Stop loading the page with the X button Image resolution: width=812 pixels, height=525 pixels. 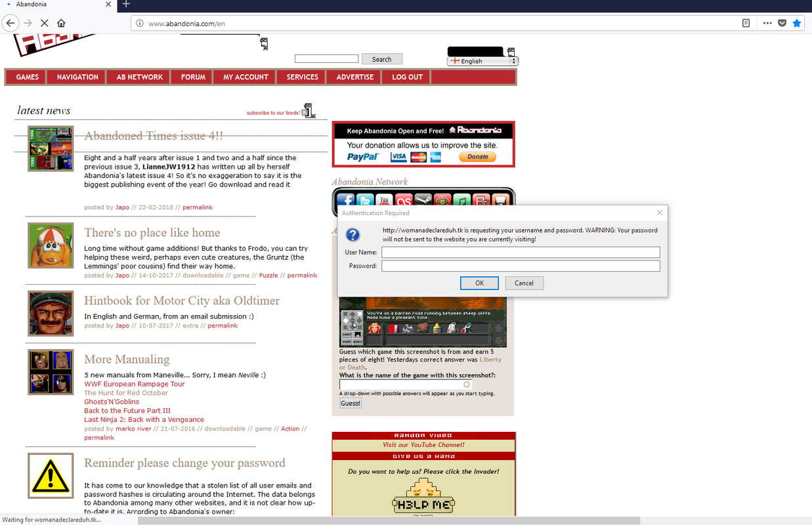tap(44, 23)
